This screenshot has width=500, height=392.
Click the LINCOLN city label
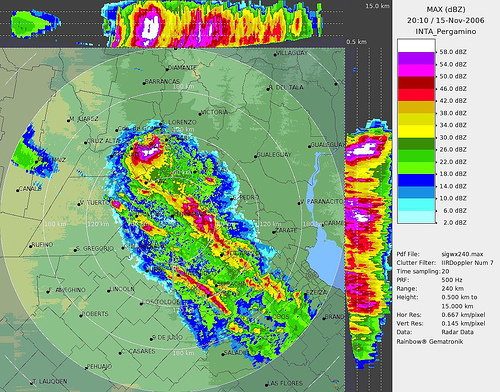(123, 289)
